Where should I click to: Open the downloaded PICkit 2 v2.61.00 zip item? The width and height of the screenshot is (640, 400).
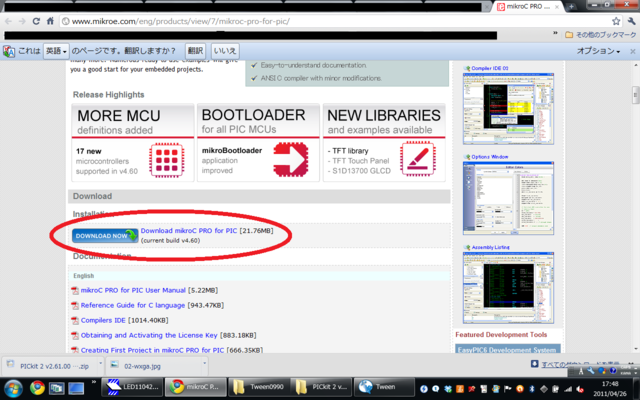pyautogui.click(x=50, y=366)
